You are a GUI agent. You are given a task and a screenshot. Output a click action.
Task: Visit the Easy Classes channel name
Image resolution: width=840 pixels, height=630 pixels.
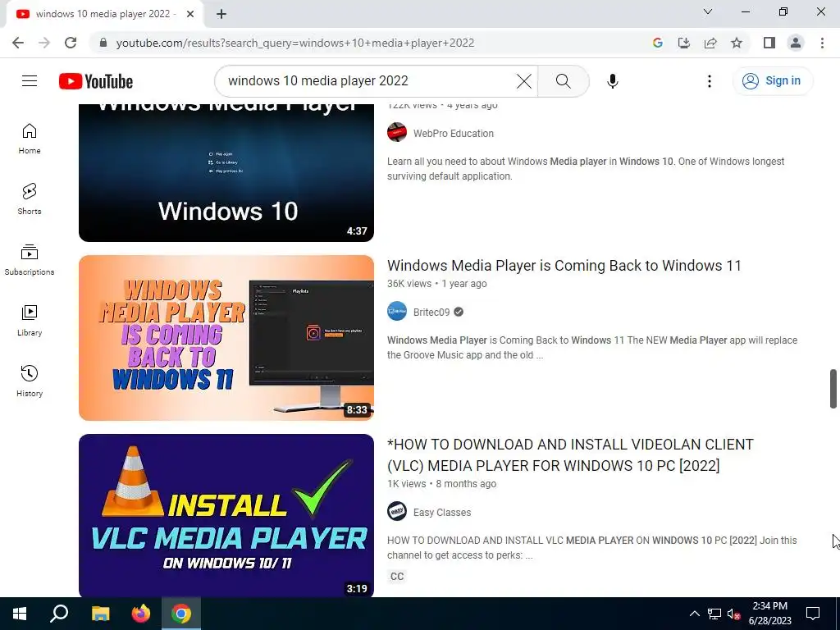[442, 513]
